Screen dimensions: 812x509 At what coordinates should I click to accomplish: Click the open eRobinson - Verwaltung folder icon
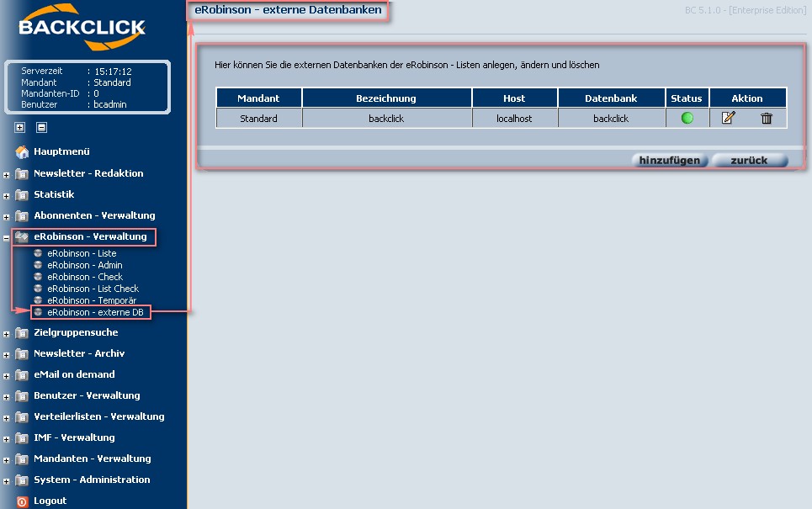(22, 236)
